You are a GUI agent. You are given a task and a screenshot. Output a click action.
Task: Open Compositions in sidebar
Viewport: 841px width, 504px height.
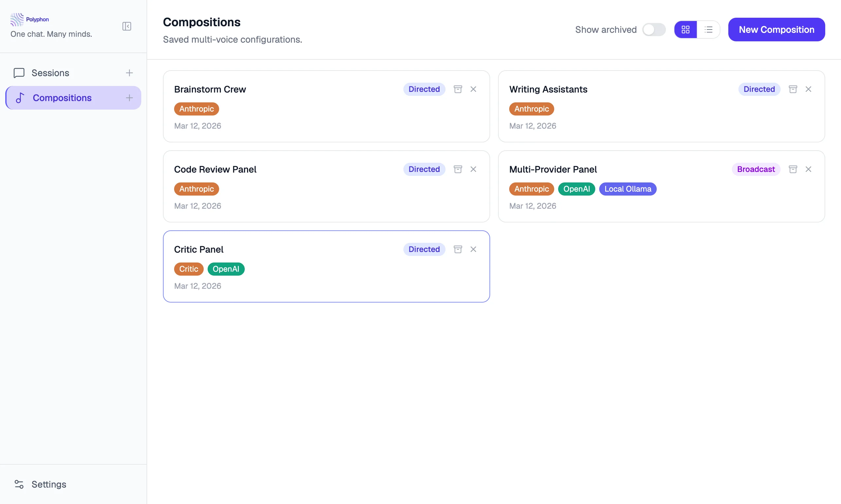62,98
